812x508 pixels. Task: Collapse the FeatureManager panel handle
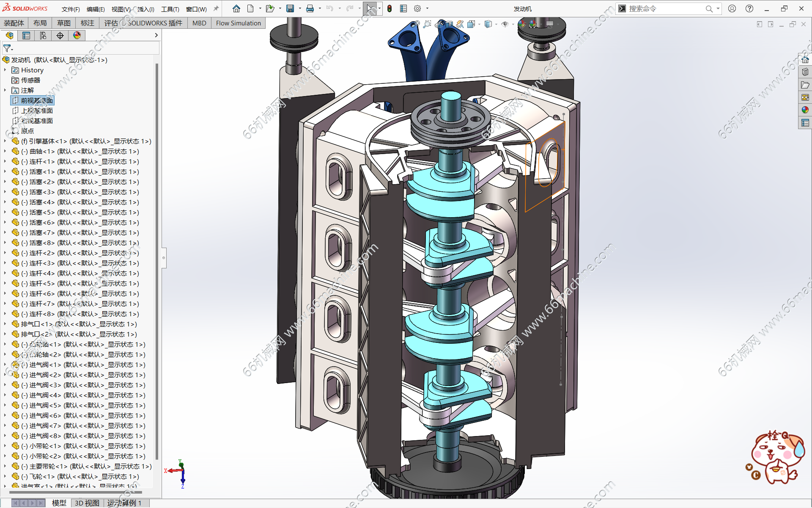click(x=164, y=257)
